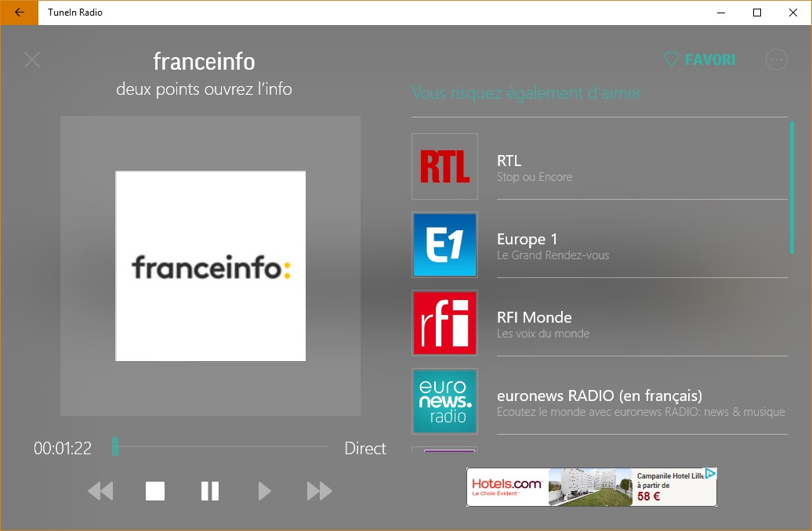
Task: Open the RFI Monde rfi logo
Action: (x=445, y=323)
